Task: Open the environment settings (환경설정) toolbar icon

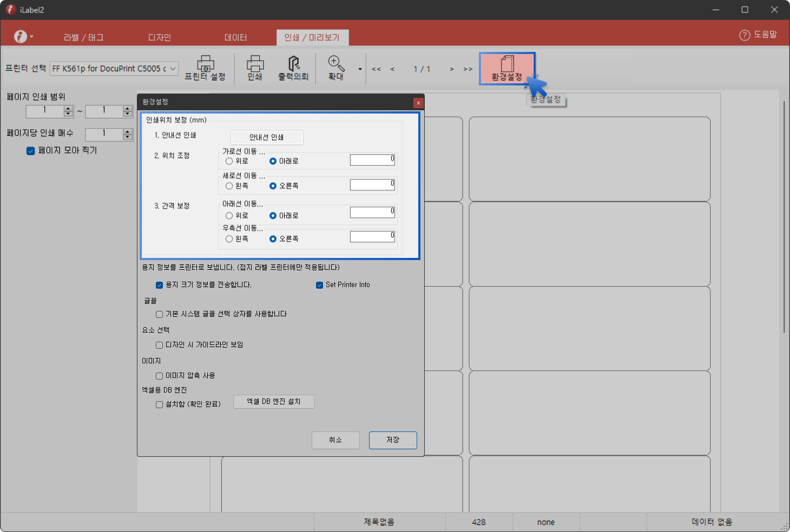Action: pos(507,69)
